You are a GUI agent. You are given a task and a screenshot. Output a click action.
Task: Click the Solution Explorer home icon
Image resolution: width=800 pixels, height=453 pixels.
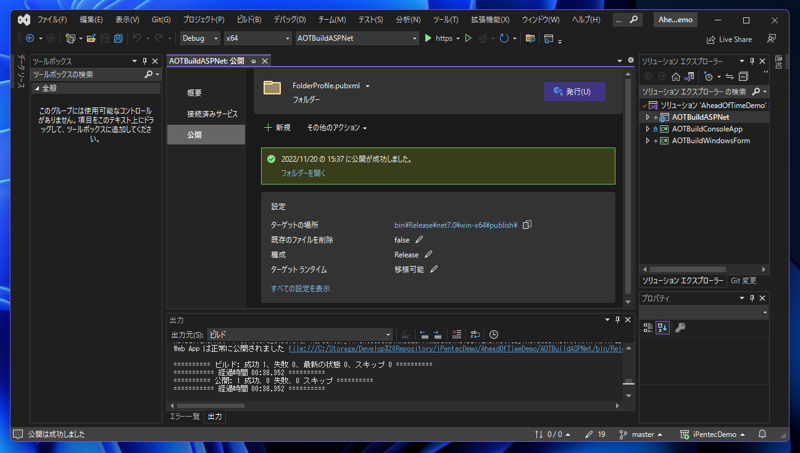pyautogui.click(x=676, y=77)
